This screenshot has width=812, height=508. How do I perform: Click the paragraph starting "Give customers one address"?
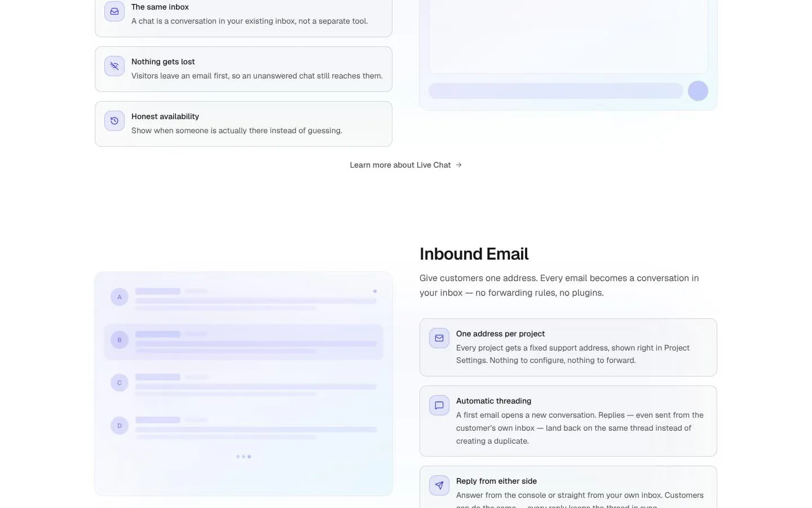559,285
